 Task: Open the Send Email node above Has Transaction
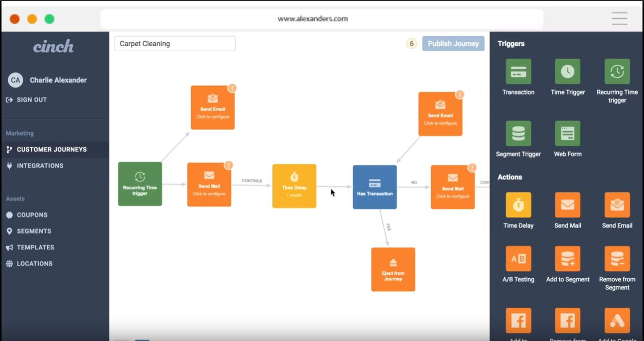pyautogui.click(x=440, y=114)
